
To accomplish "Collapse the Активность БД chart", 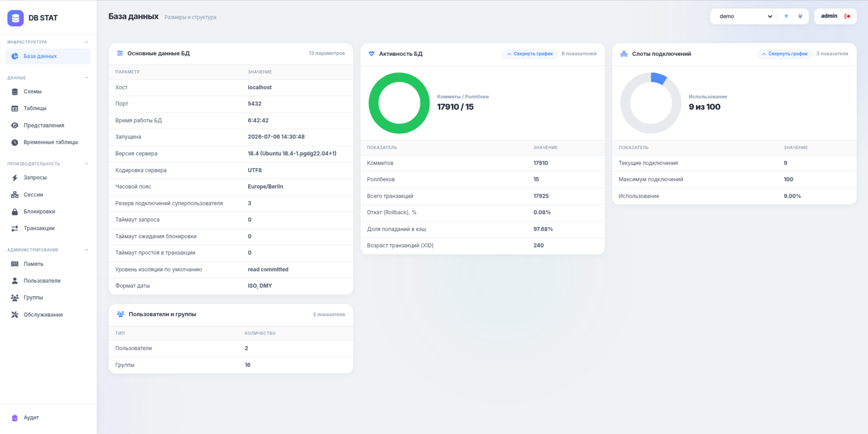I will [530, 54].
